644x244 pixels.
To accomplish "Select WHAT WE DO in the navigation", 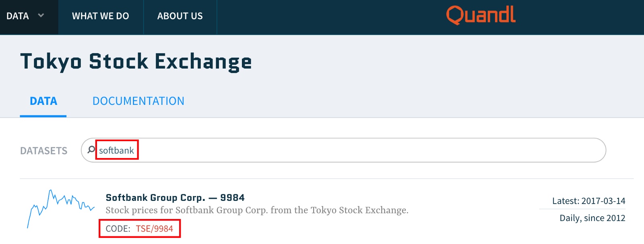I will [101, 16].
